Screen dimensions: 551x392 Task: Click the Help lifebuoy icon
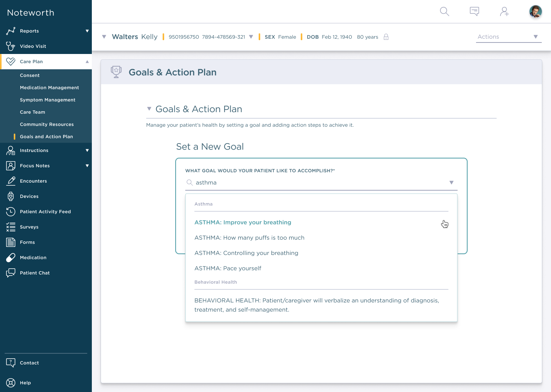[11, 383]
